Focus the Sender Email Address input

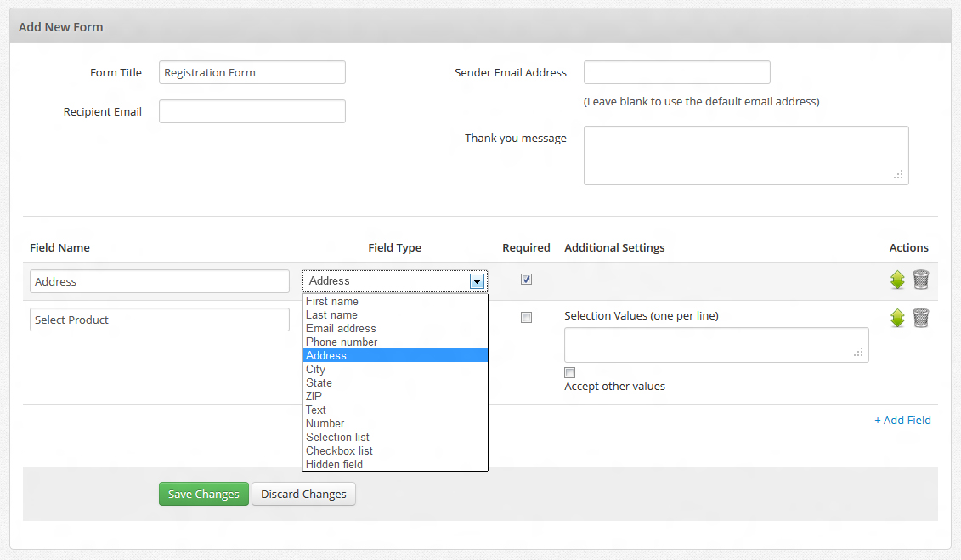pos(676,72)
